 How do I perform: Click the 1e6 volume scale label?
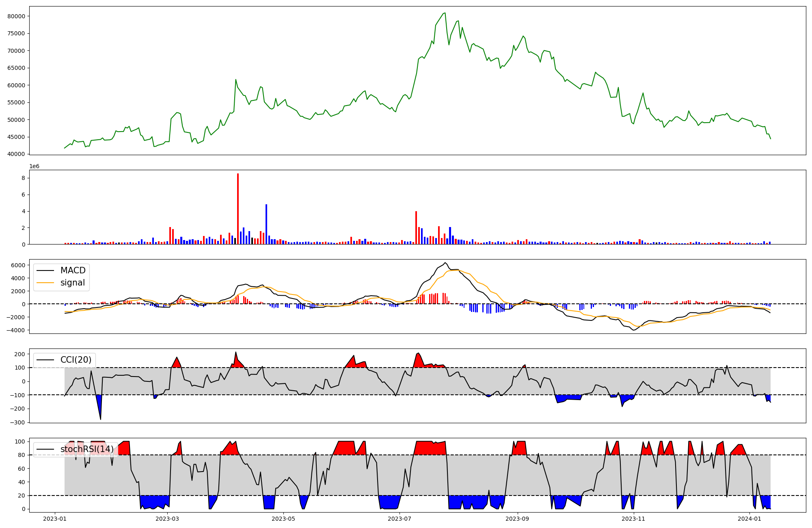coord(35,167)
